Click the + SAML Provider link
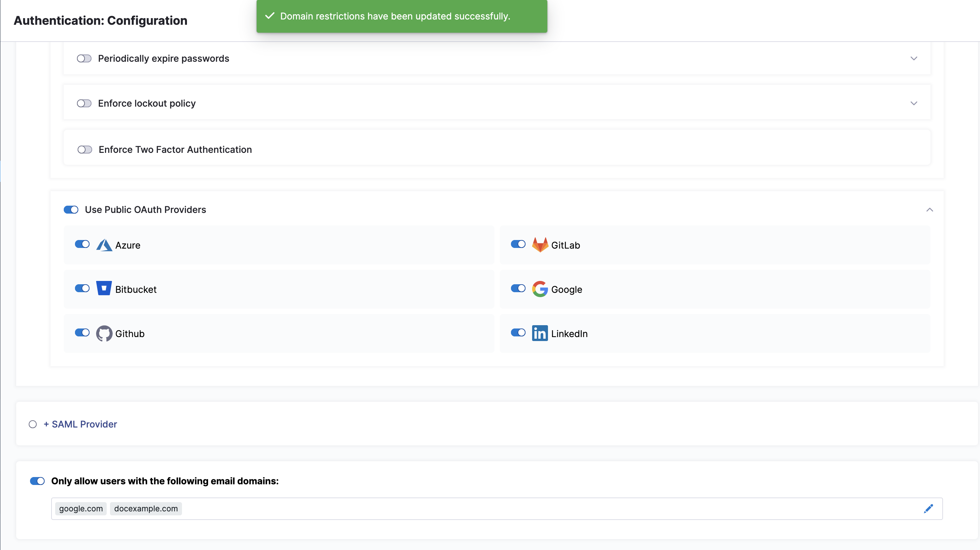Viewport: 980px width, 550px height. click(80, 424)
